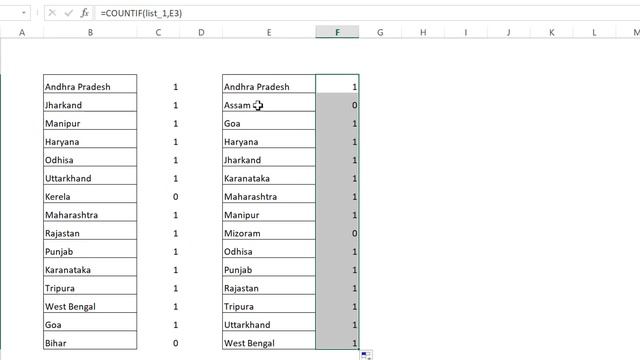Select the Karanataka cell in column E
This screenshot has width=640, height=360.
pos(269,176)
